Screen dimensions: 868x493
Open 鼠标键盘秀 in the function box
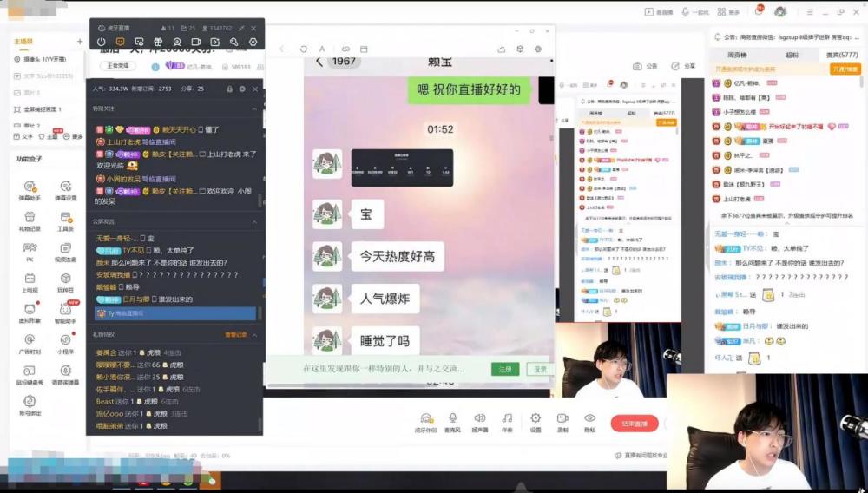click(30, 375)
